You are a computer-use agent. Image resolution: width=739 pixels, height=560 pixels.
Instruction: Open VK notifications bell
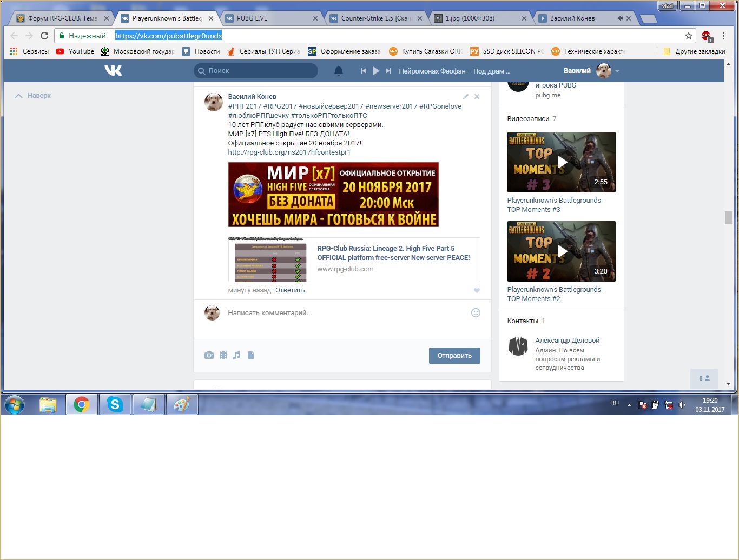(x=339, y=71)
